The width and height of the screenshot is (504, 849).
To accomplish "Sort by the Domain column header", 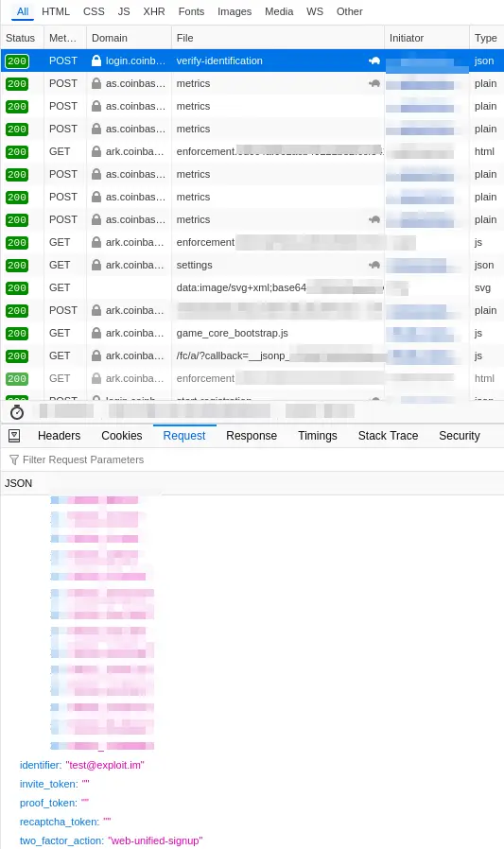I will [x=129, y=38].
